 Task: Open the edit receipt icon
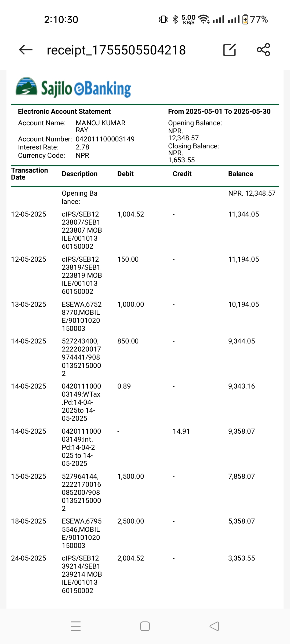tap(230, 50)
